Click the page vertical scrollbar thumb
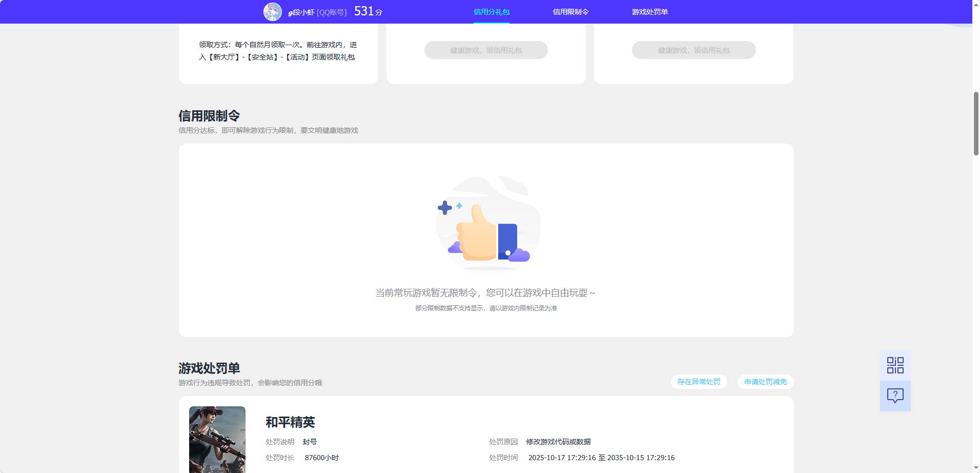Viewport: 980px width, 473px height. tap(976, 123)
